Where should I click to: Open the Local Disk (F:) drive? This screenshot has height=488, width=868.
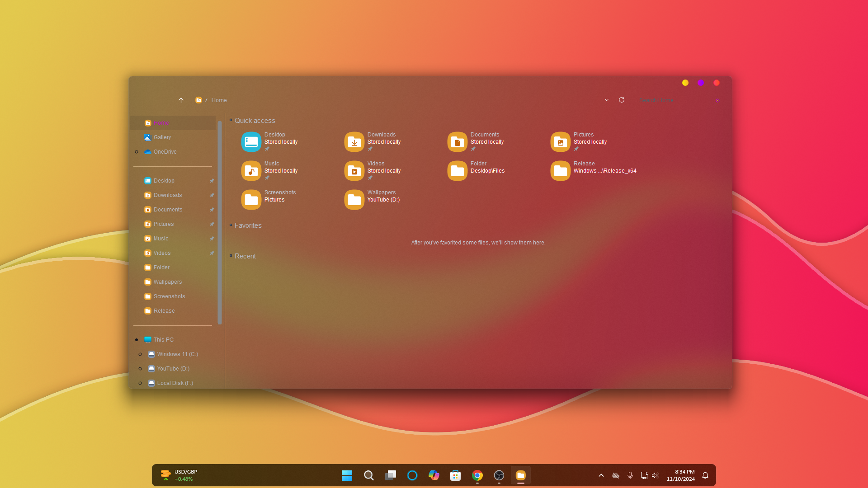[x=175, y=383]
